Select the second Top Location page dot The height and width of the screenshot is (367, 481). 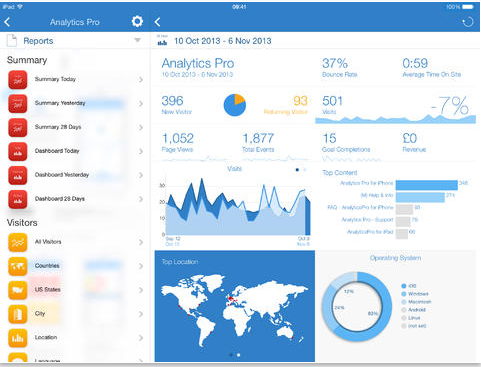click(238, 355)
